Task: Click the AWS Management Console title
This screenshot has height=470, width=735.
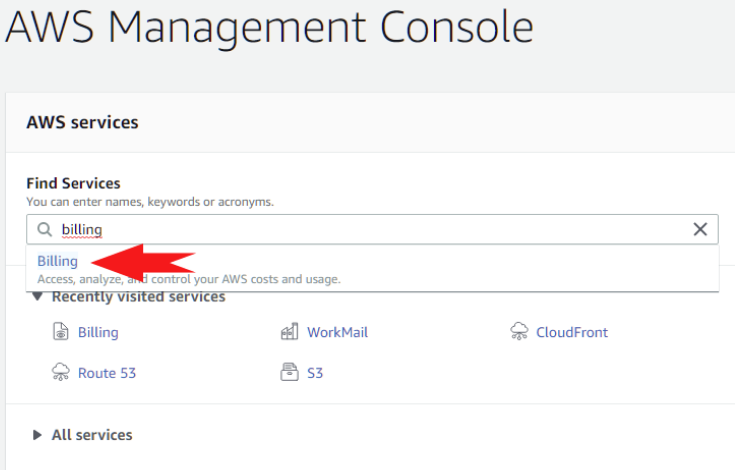Action: 270,27
